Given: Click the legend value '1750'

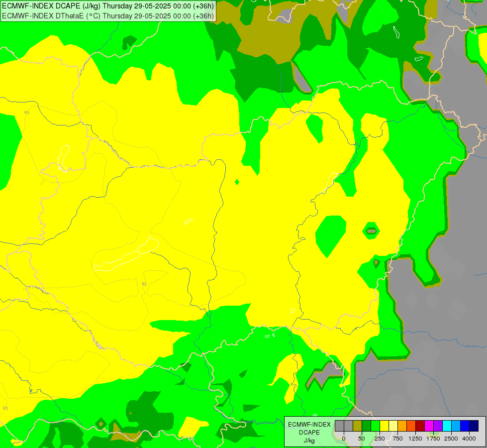Looking at the screenshot, I should coord(433,439).
